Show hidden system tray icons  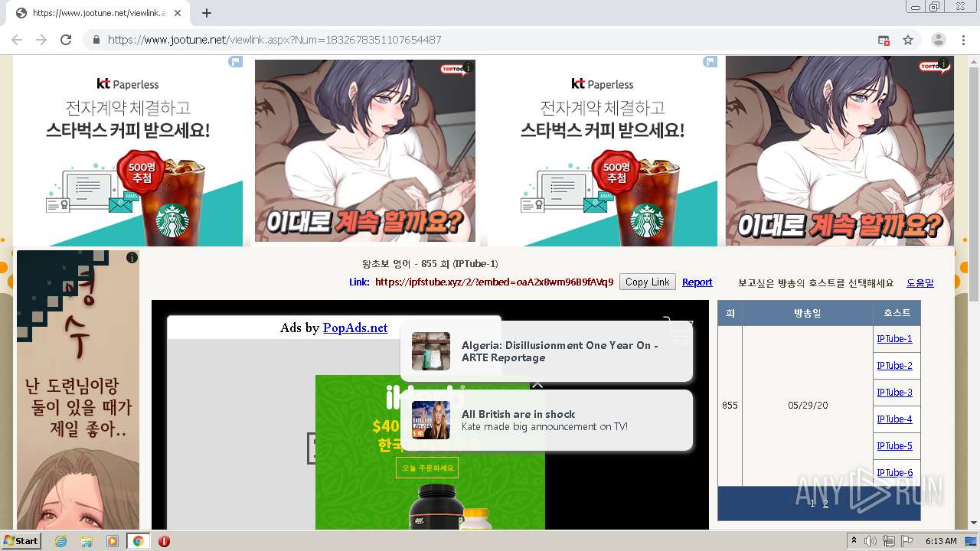click(x=854, y=541)
